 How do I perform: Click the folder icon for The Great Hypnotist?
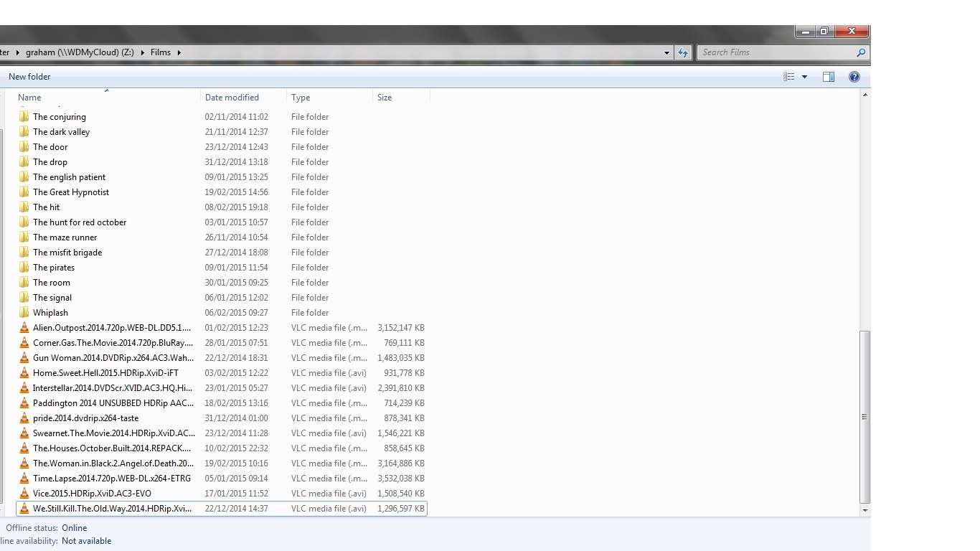click(24, 192)
